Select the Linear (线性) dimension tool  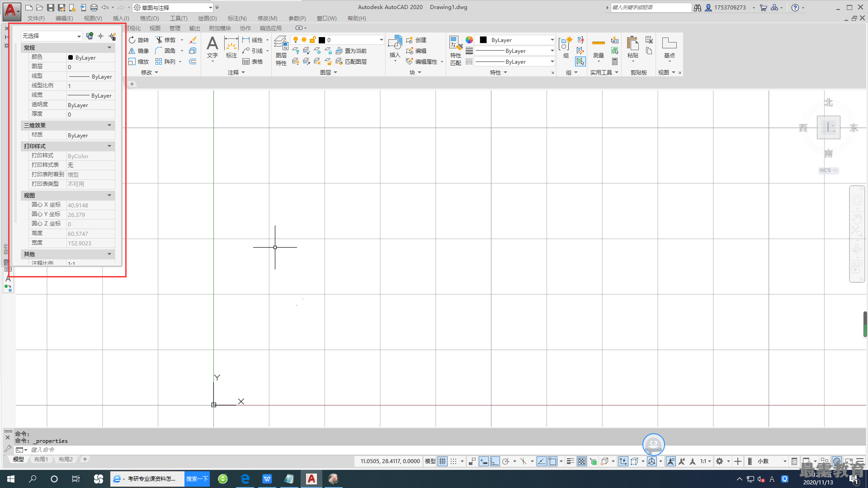pyautogui.click(x=252, y=40)
